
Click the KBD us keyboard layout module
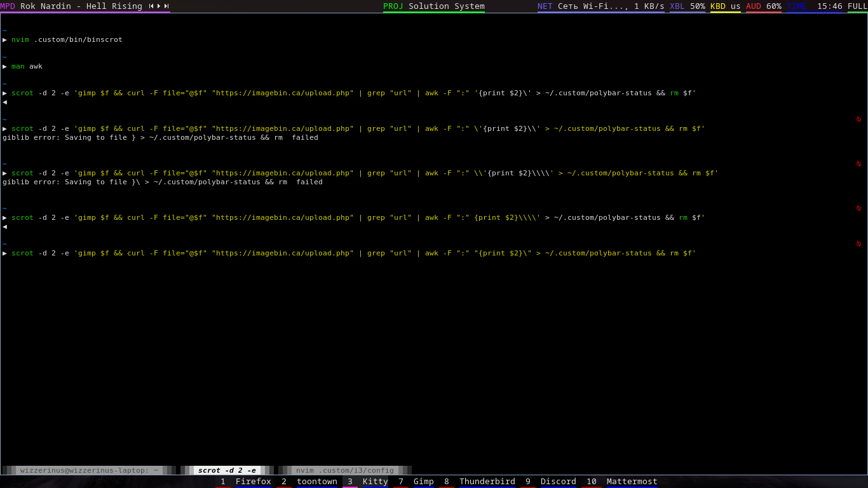pos(726,6)
